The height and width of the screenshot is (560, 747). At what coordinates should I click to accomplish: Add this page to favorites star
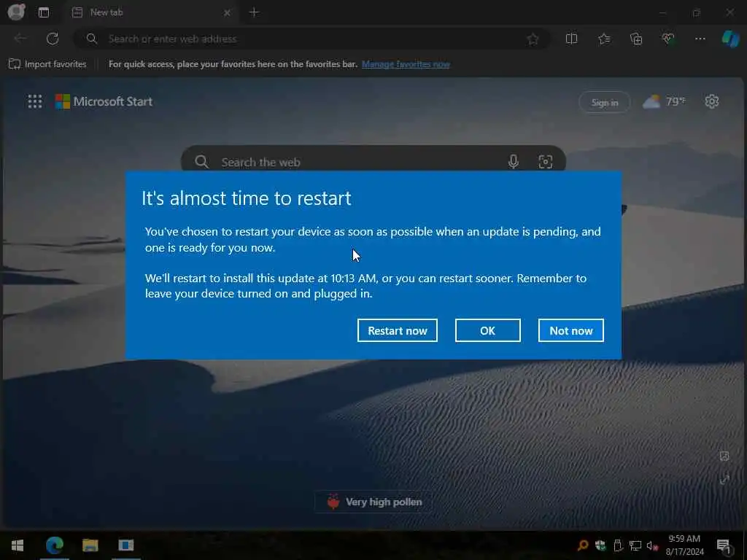(x=533, y=39)
